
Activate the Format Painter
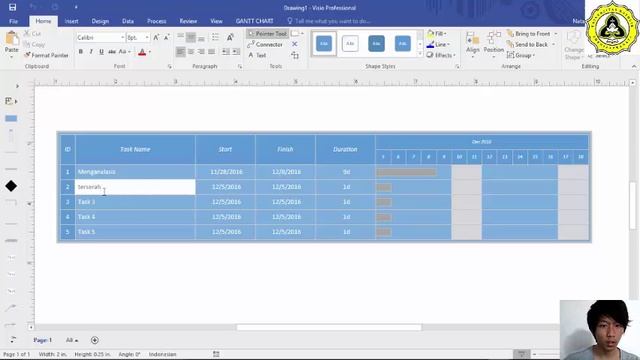(x=46, y=55)
